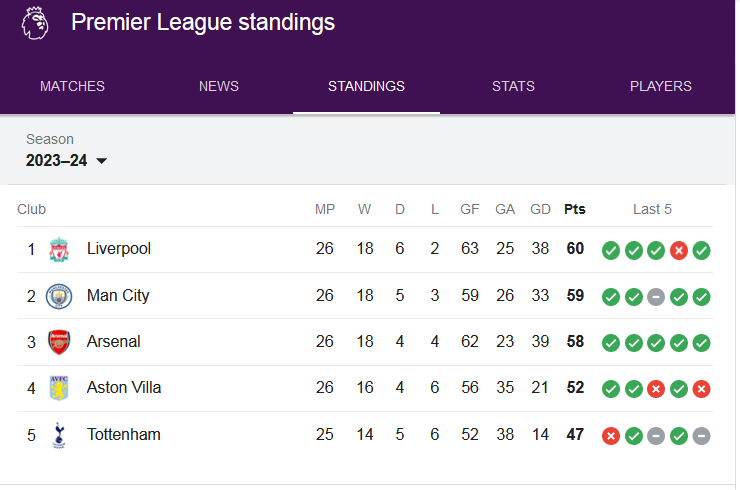Click Aston Villa's last red loss icon
Screen dimensions: 740x490
[701, 389]
